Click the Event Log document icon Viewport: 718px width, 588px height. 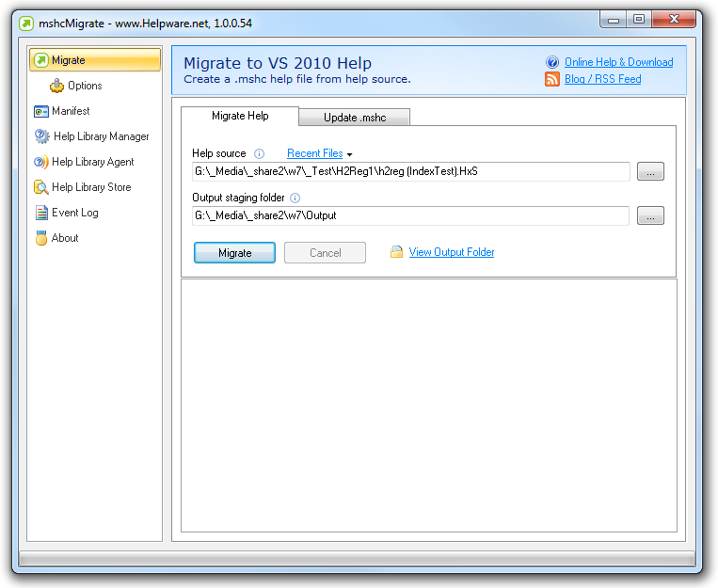coord(41,213)
